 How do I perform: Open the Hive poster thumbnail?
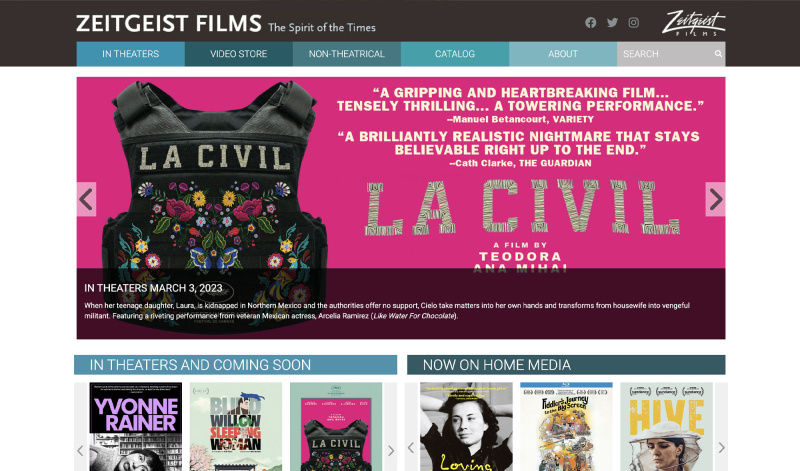[x=666, y=427]
